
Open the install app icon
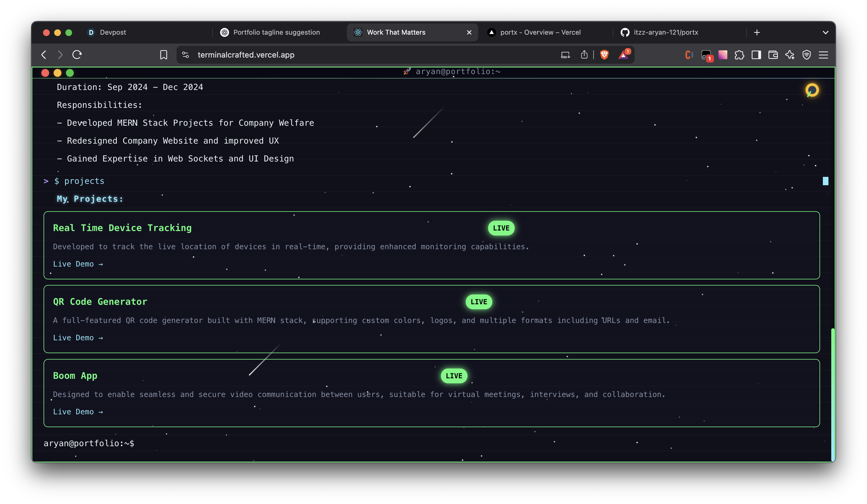tap(565, 55)
